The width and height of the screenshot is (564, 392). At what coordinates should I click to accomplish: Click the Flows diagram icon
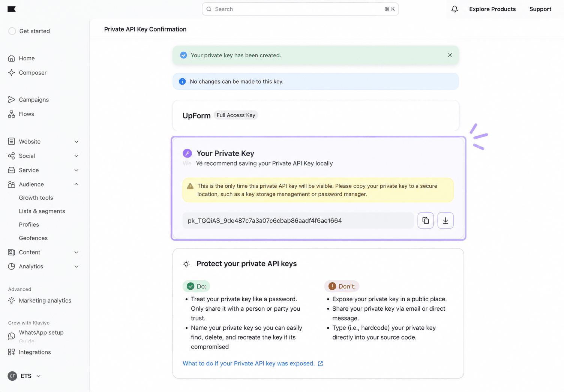click(x=12, y=114)
